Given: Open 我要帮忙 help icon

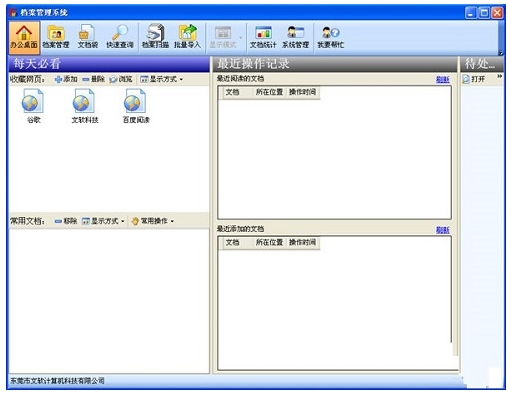Looking at the screenshot, I should coord(330,37).
